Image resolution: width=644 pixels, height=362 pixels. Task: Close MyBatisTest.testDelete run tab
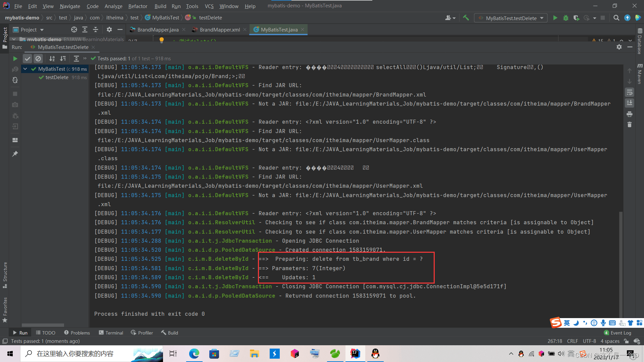coord(93,47)
